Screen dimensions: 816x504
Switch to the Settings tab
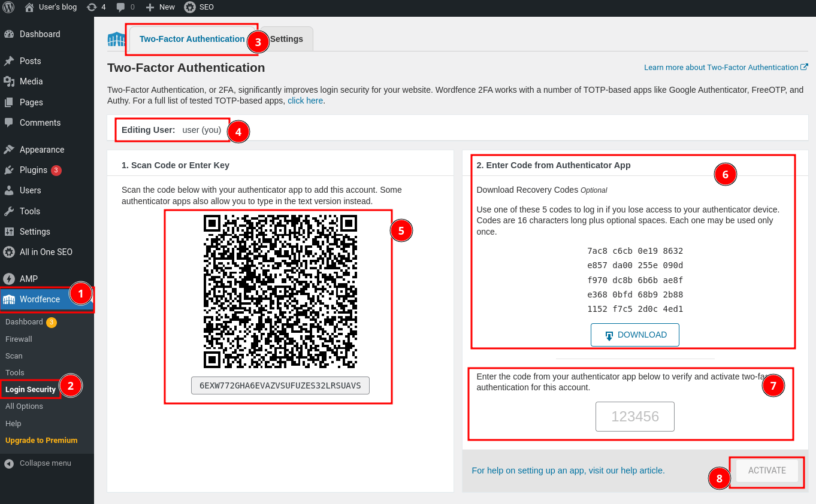click(286, 39)
